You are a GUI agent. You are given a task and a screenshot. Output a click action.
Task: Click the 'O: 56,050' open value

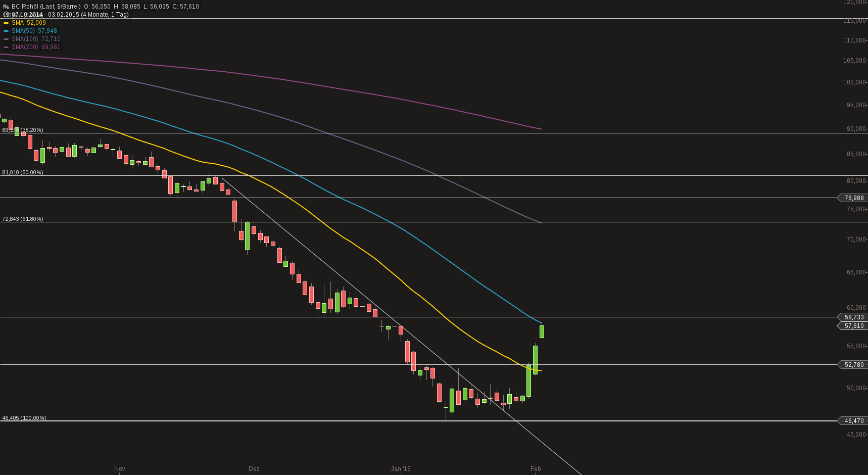pos(98,7)
